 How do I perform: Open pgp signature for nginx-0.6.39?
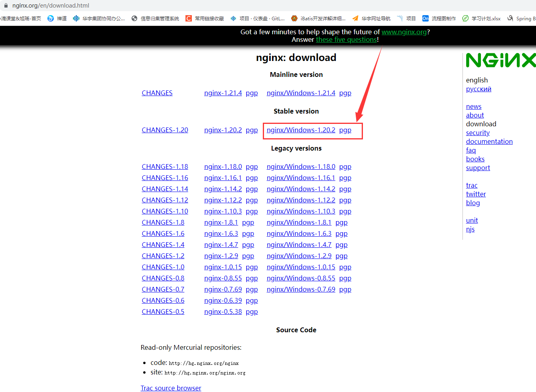pyautogui.click(x=252, y=301)
